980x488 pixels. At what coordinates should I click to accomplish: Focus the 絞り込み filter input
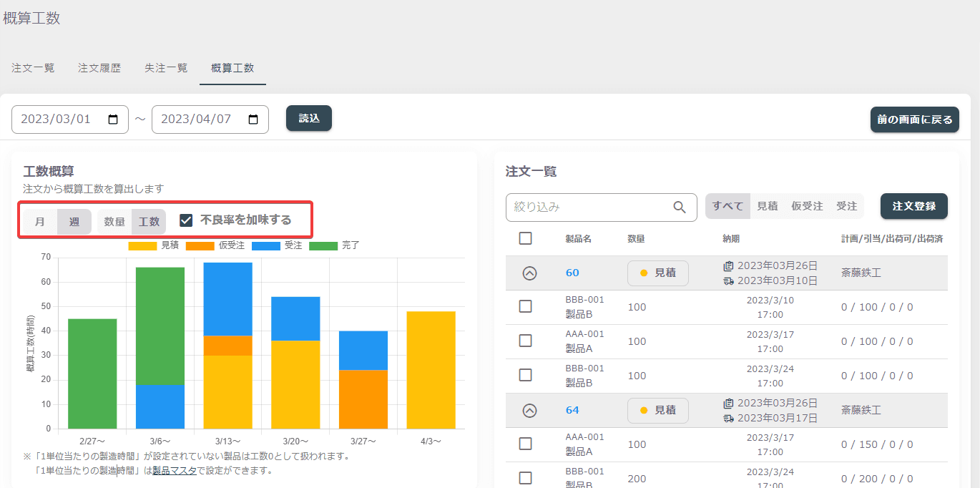[590, 207]
